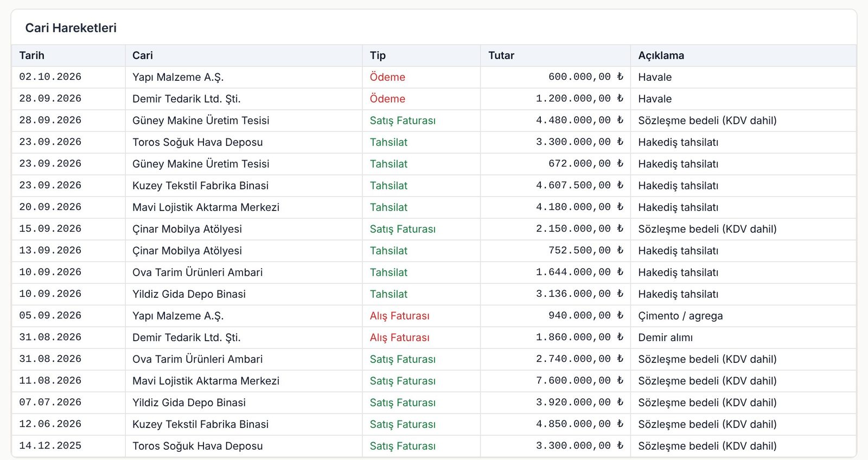868x460 pixels.
Task: Select description Çimento / agrega
Action: pyautogui.click(x=680, y=316)
